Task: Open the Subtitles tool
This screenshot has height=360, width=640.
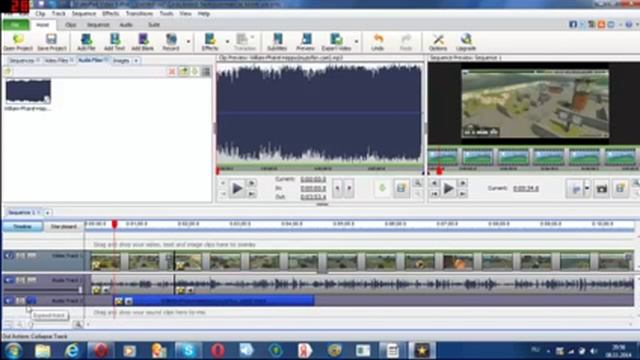Action: [x=277, y=42]
